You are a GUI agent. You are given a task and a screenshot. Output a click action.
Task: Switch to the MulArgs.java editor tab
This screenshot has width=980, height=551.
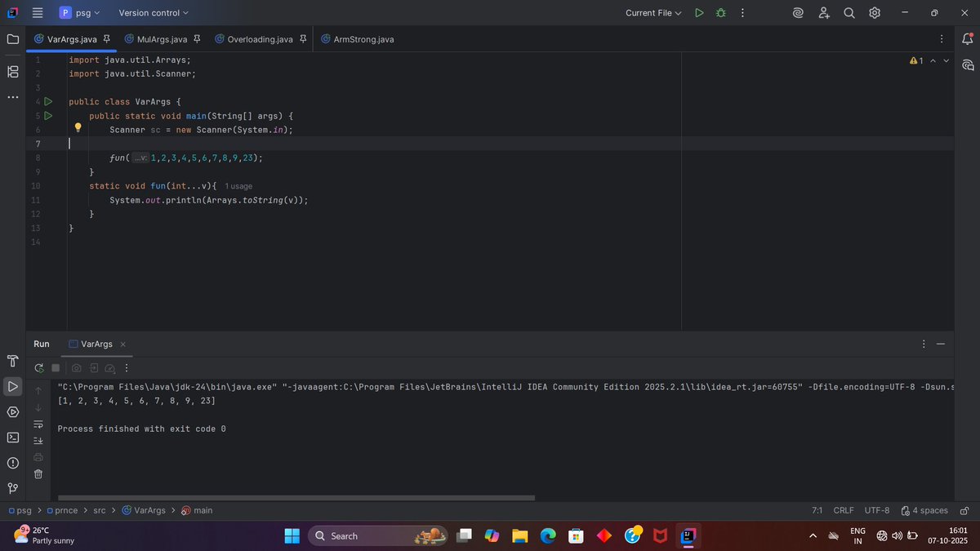(x=162, y=39)
